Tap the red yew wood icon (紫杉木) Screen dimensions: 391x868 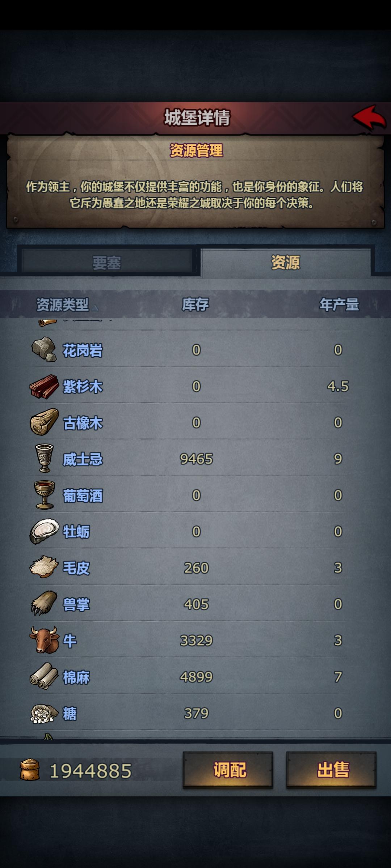click(x=44, y=386)
